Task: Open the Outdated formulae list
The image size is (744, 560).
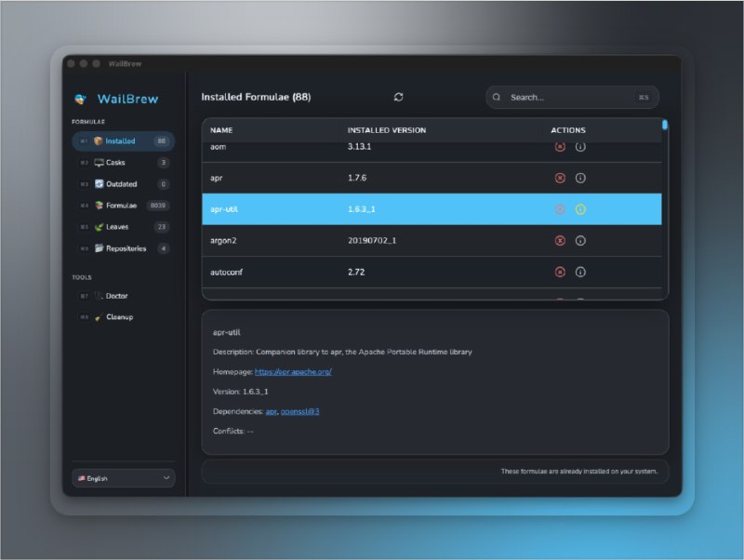Action: (x=123, y=184)
